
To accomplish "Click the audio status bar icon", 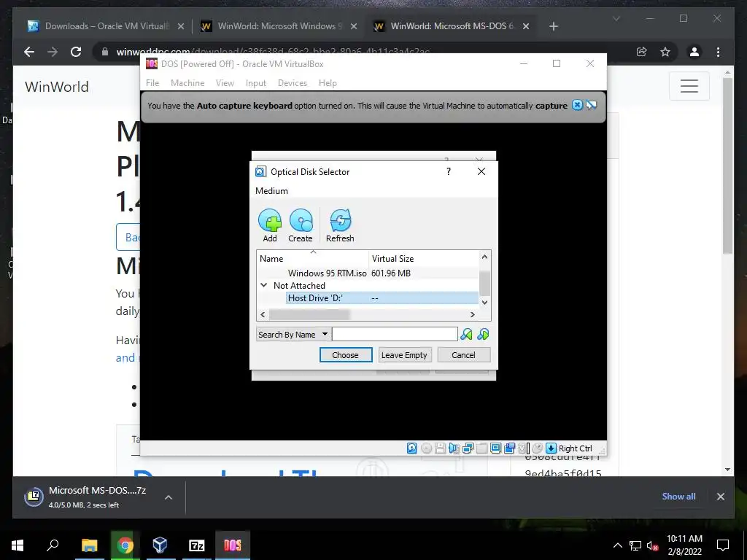I will coord(454,448).
